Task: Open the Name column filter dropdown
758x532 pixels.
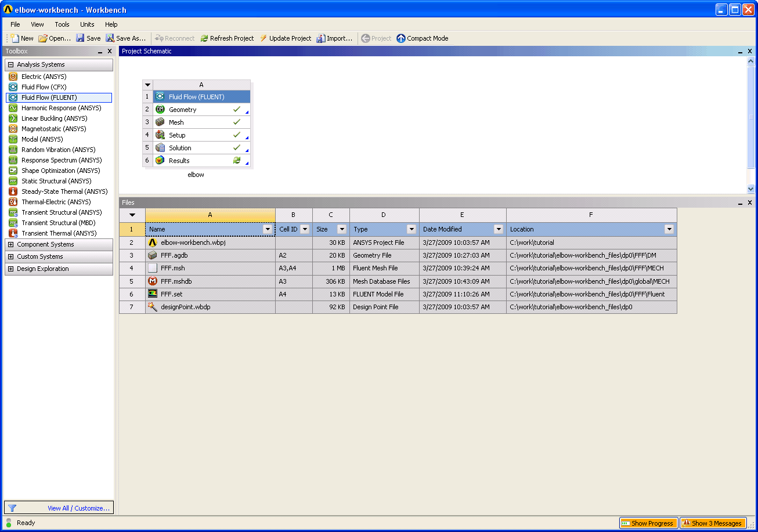Action: click(x=268, y=229)
